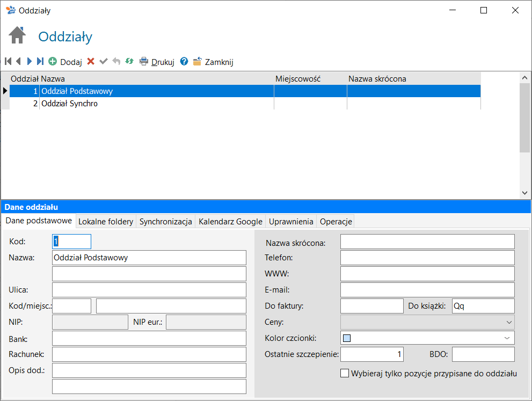532x401 pixels.
Task: Click the E-mail input field
Action: click(x=427, y=290)
